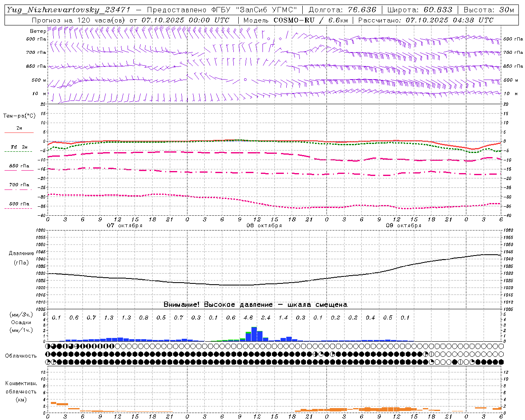Click the Осадки section label
525x420 pixels.
tap(21, 322)
